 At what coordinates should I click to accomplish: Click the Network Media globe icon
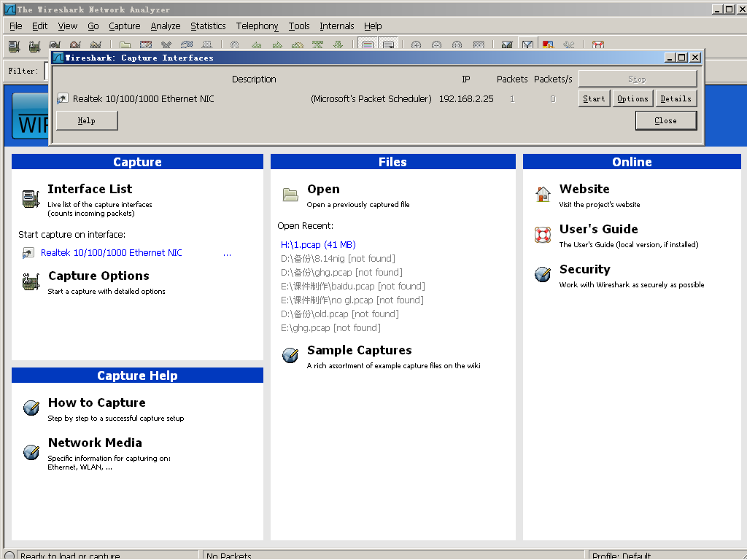pyautogui.click(x=31, y=452)
